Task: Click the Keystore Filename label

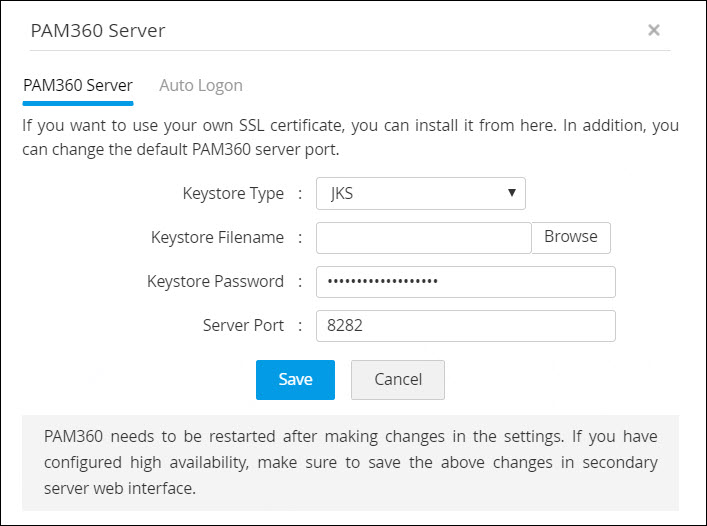Action: click(x=217, y=237)
